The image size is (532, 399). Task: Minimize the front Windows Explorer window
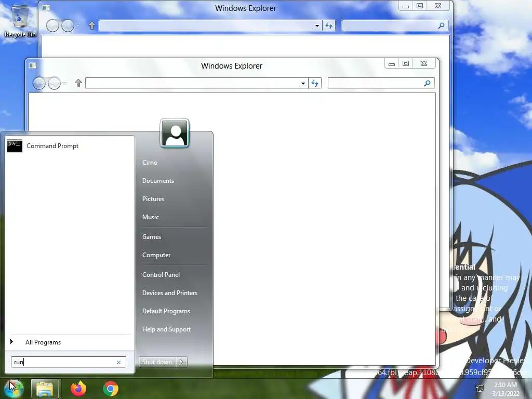(392, 64)
